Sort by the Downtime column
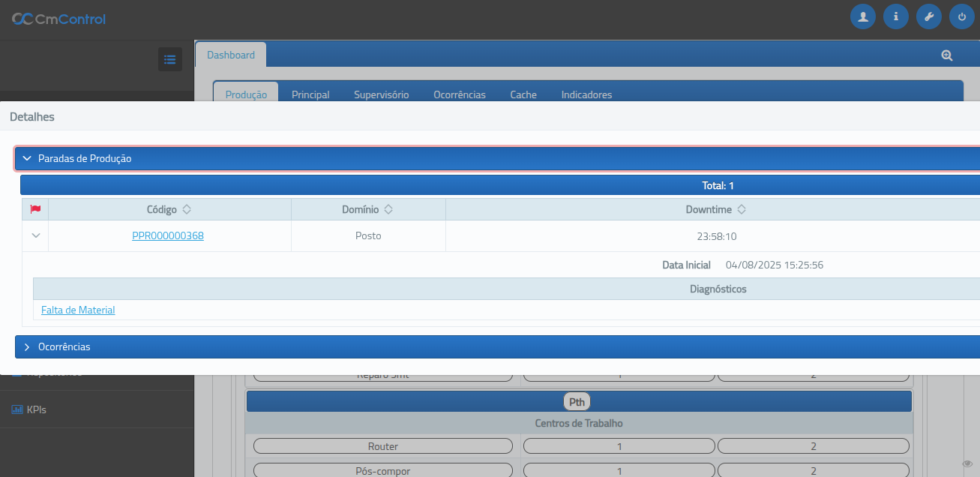 (x=741, y=210)
